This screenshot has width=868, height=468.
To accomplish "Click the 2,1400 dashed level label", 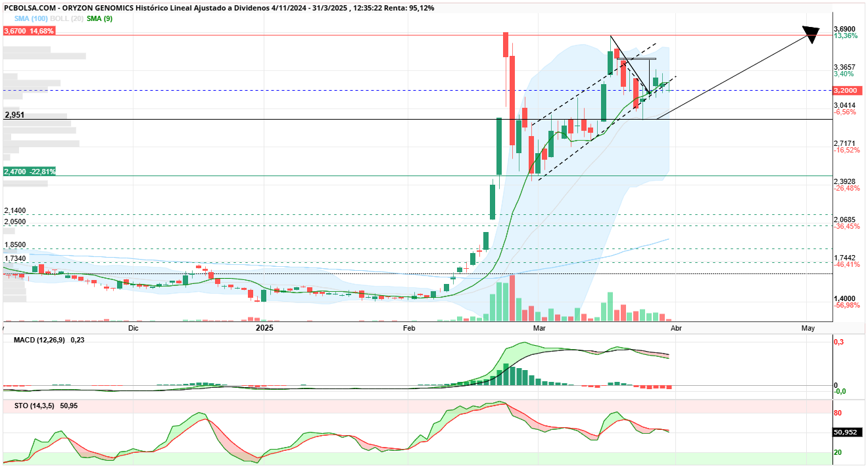I will point(15,210).
